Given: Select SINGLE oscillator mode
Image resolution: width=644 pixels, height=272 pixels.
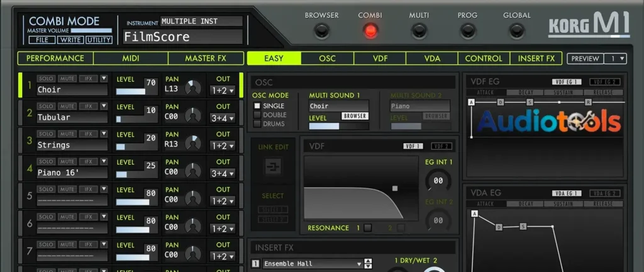Looking at the screenshot, I should click(x=257, y=106).
